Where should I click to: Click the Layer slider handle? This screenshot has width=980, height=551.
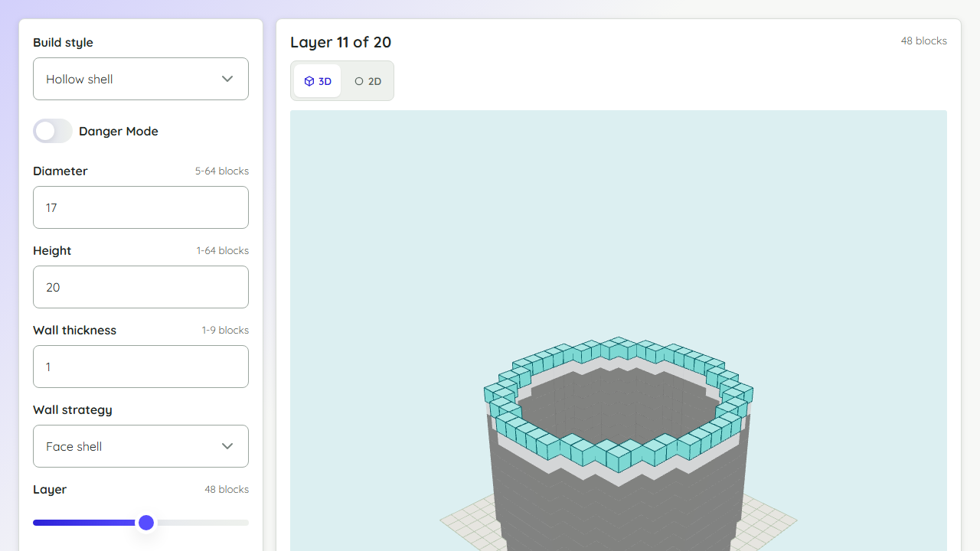(146, 523)
